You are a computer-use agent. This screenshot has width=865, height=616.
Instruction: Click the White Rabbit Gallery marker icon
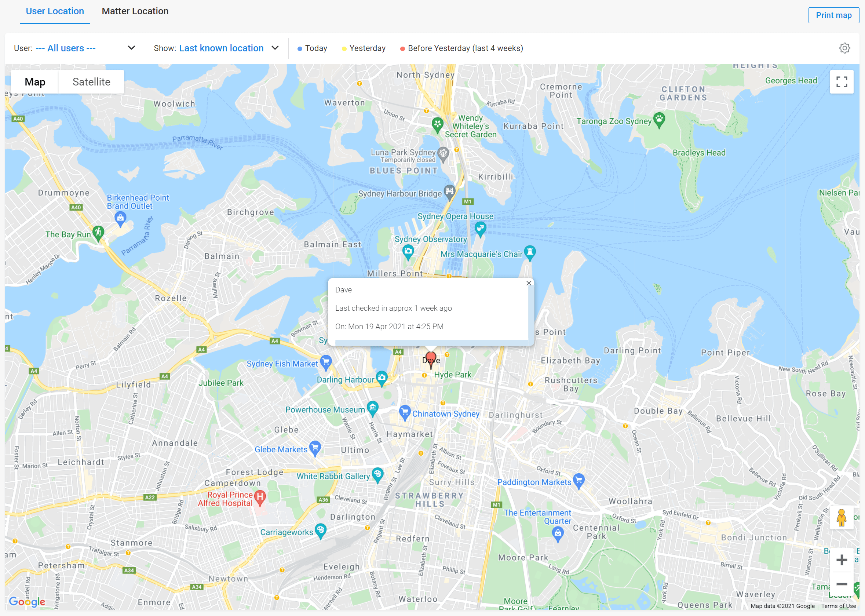(x=378, y=475)
